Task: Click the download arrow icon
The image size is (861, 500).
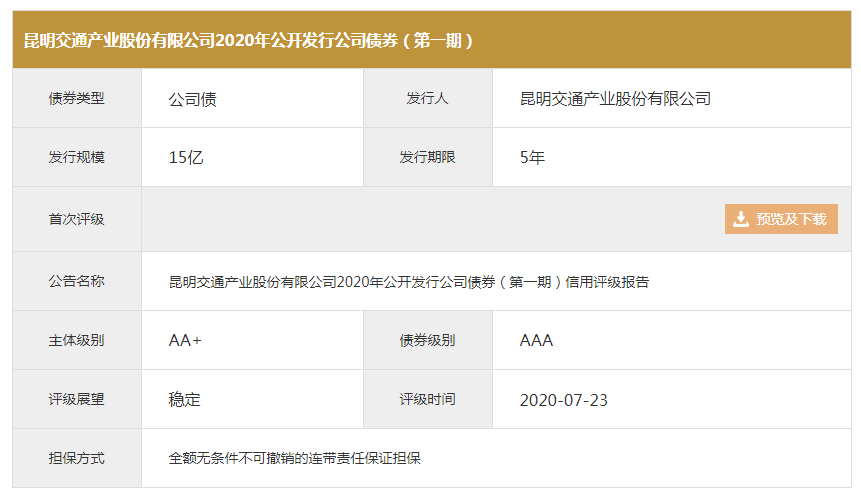Action: (741, 219)
